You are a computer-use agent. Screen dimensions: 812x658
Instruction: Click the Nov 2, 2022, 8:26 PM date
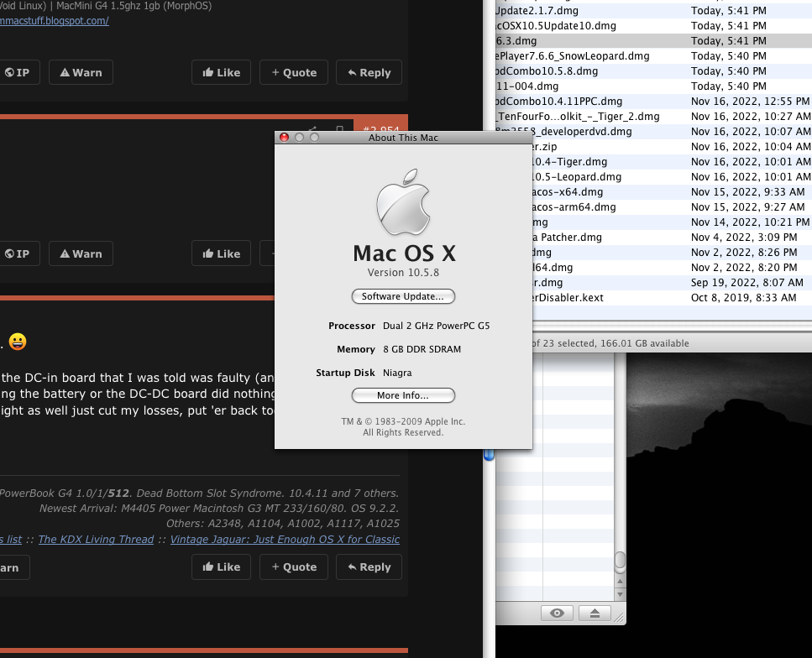tap(744, 252)
